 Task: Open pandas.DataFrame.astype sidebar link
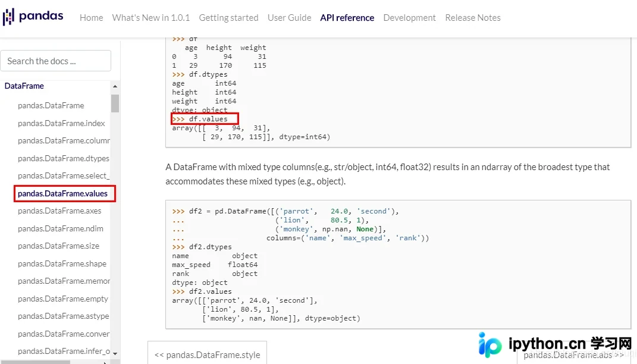click(x=64, y=316)
